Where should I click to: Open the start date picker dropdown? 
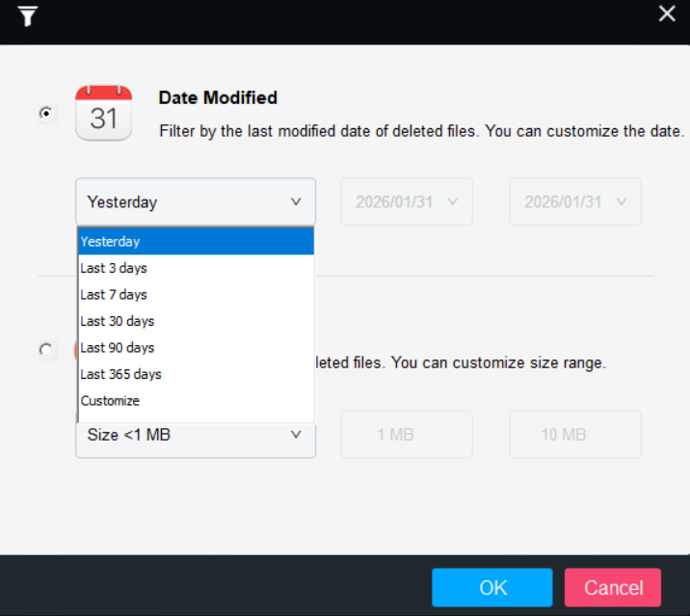coord(406,202)
